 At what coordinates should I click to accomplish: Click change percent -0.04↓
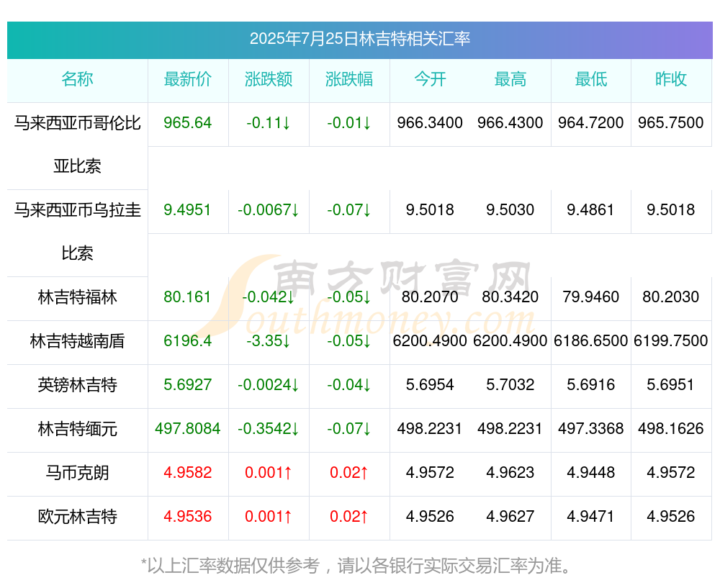(x=349, y=384)
